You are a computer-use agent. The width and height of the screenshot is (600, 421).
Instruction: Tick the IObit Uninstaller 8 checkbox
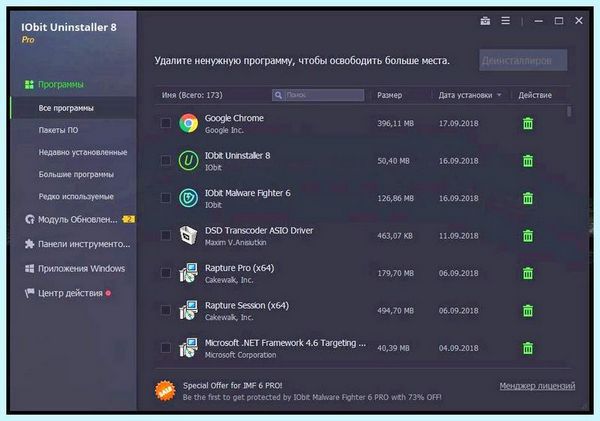coord(166,160)
